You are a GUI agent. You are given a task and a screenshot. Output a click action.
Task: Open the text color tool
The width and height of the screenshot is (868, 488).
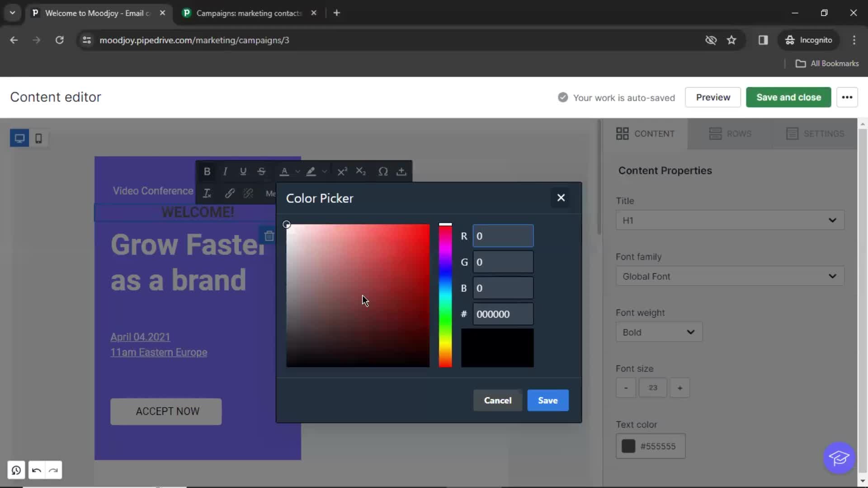pyautogui.click(x=284, y=172)
